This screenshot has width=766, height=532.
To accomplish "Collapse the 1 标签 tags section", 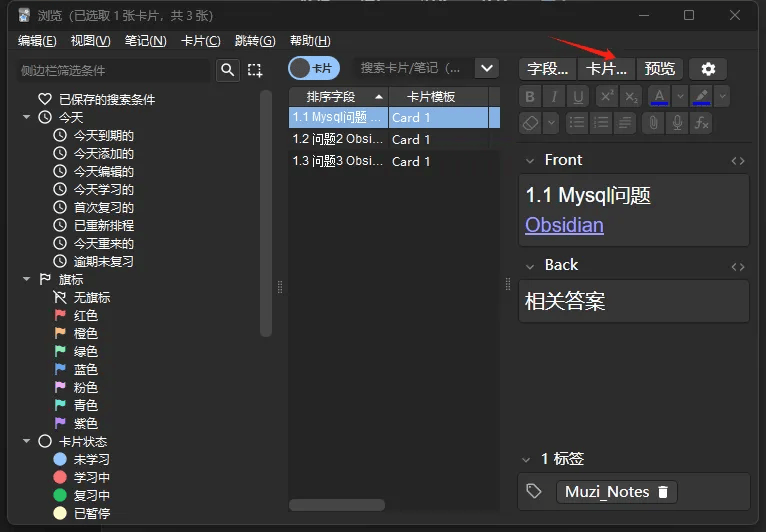I will [526, 460].
